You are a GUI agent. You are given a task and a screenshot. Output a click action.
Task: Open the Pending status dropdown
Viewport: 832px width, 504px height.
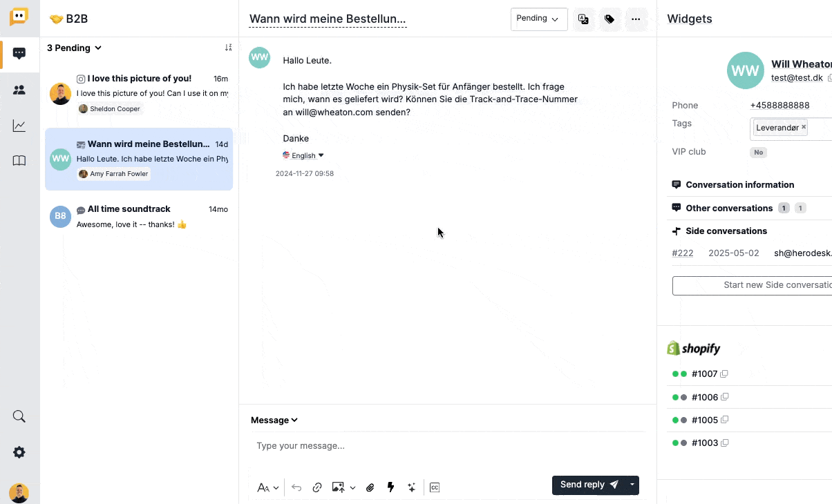[x=538, y=19]
